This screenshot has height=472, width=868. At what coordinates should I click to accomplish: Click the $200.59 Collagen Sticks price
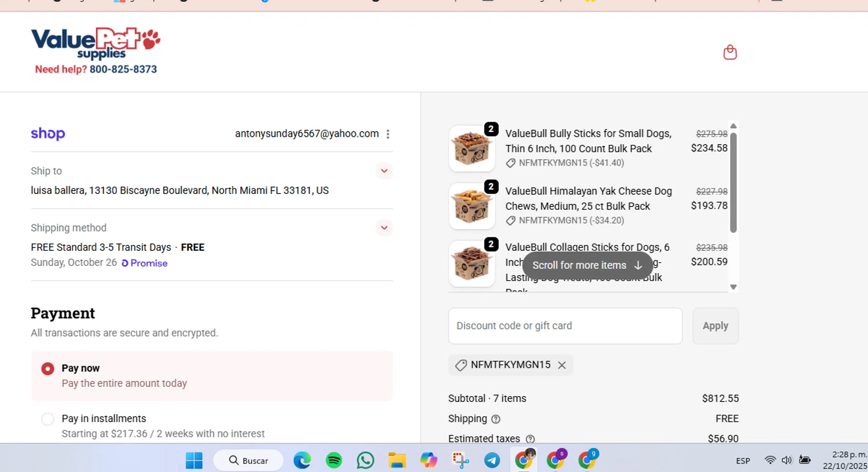(x=709, y=262)
